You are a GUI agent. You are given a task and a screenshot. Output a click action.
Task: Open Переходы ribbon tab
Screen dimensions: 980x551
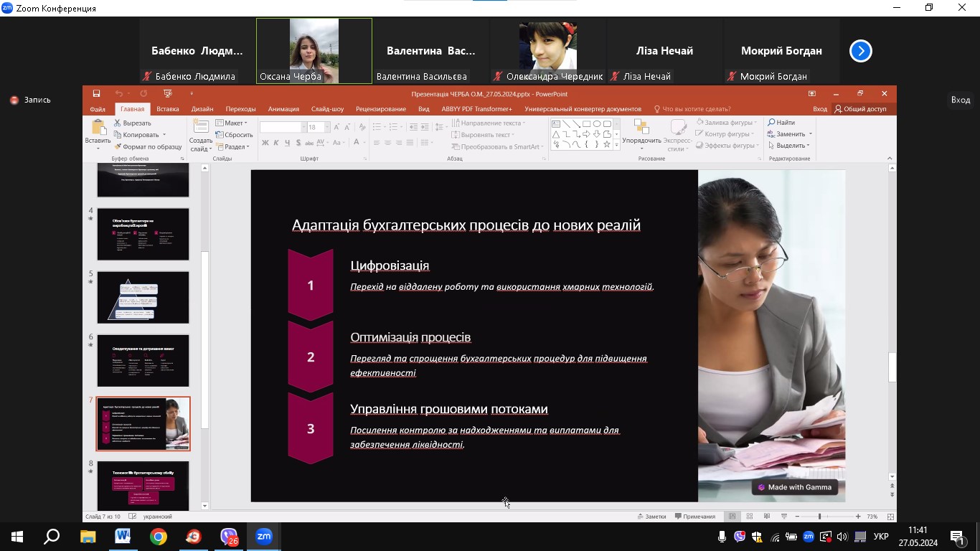click(240, 109)
